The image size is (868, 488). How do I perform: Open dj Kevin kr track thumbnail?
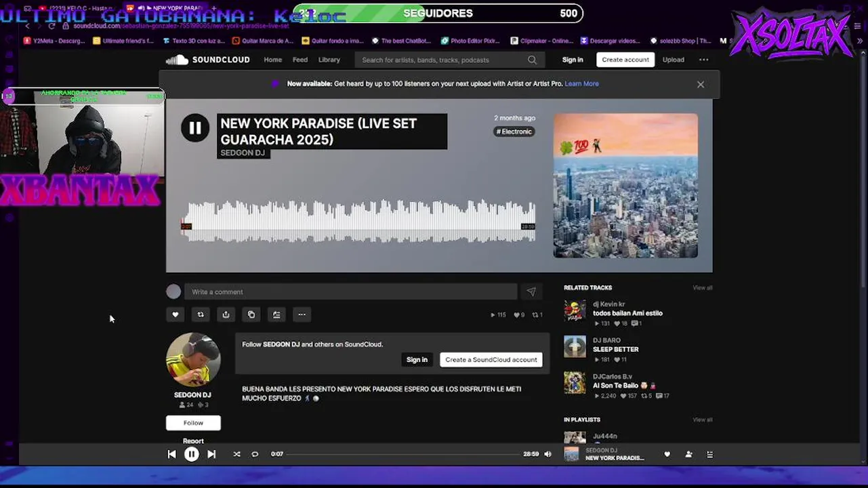pos(575,310)
